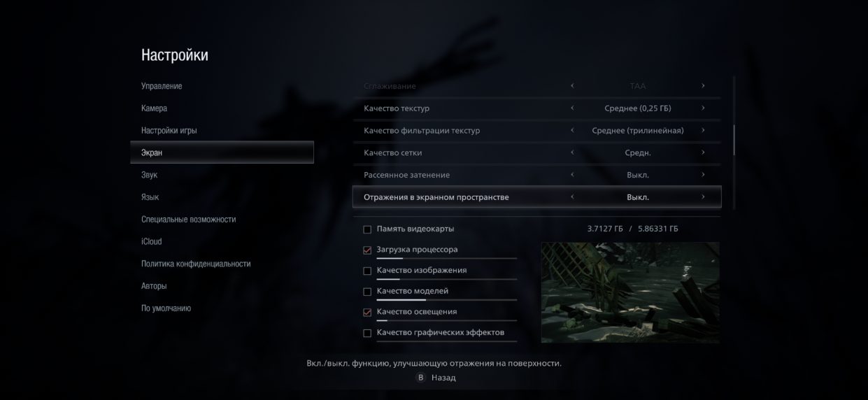Click left arrow of Рассеянное затенение
Image resolution: width=868 pixels, height=400 pixels.
[x=572, y=175]
